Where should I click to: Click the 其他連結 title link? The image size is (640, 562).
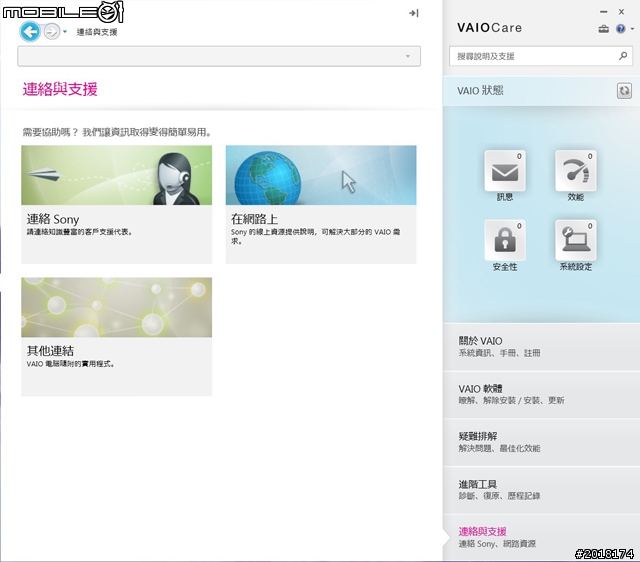click(x=50, y=351)
